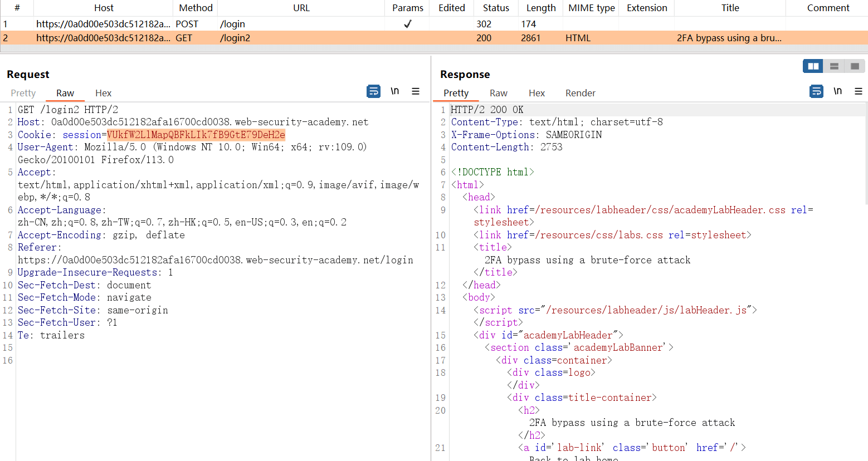
Task: Open Response panel hamburger options menu
Action: 859,91
